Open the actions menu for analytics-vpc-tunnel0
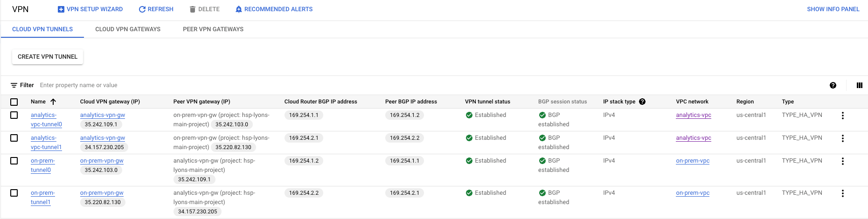 tap(842, 116)
